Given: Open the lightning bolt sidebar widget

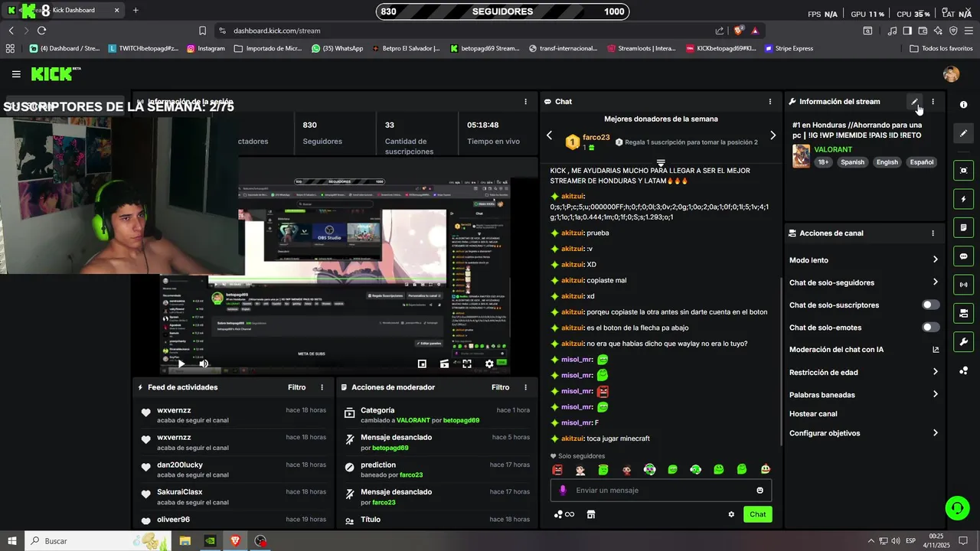Looking at the screenshot, I should (x=963, y=199).
